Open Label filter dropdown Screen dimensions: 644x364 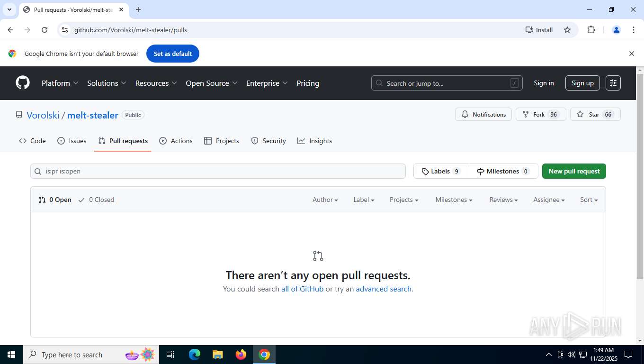tap(364, 200)
